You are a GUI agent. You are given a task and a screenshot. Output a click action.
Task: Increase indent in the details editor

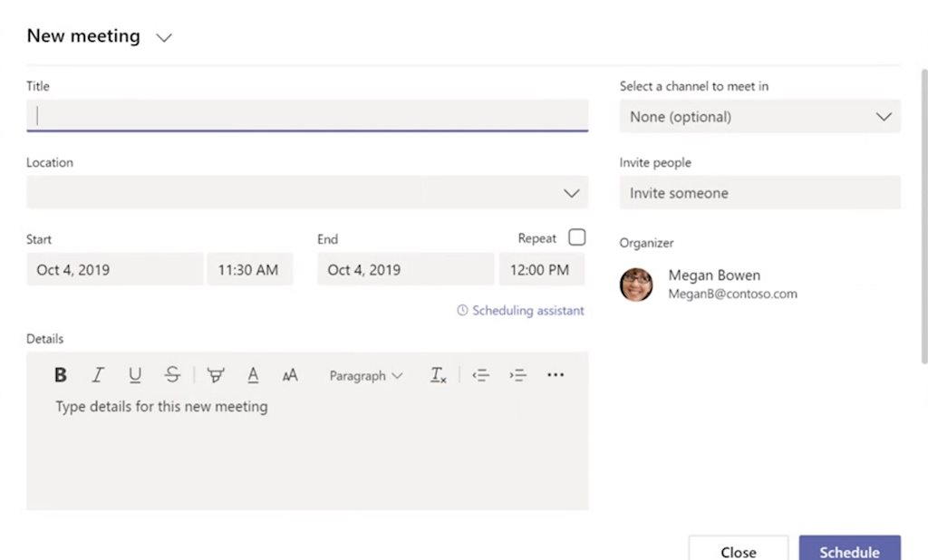pos(517,374)
